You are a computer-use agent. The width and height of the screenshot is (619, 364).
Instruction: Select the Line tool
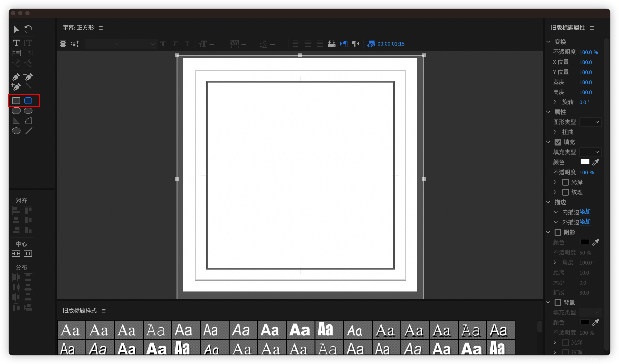pos(28,131)
